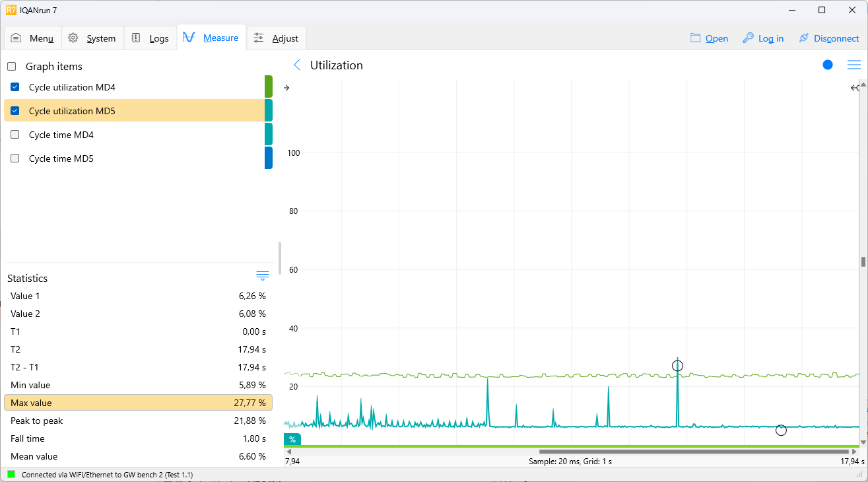Click the Open button
This screenshot has width=868, height=482.
click(709, 38)
